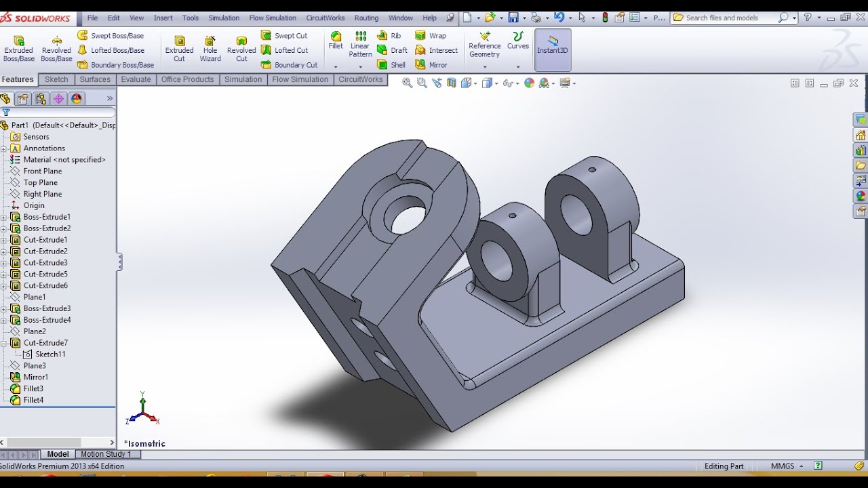Select the Intersect feature tool
This screenshot has width=868, height=488.
coord(437,50)
